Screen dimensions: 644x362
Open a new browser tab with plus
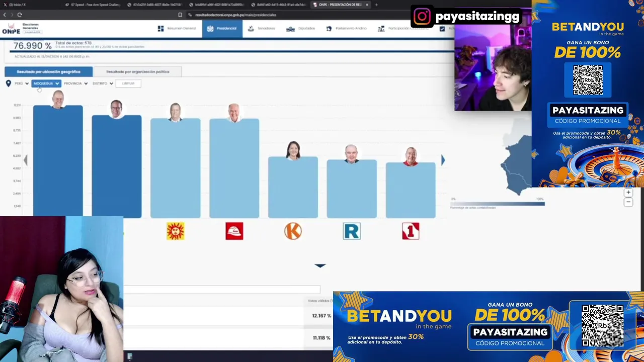coord(376,5)
